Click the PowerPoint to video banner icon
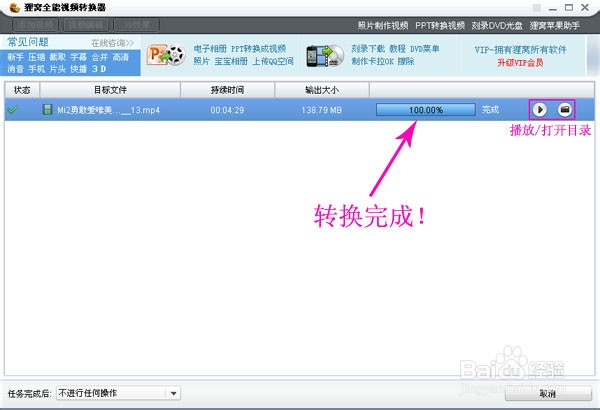The image size is (600, 410). (166, 56)
